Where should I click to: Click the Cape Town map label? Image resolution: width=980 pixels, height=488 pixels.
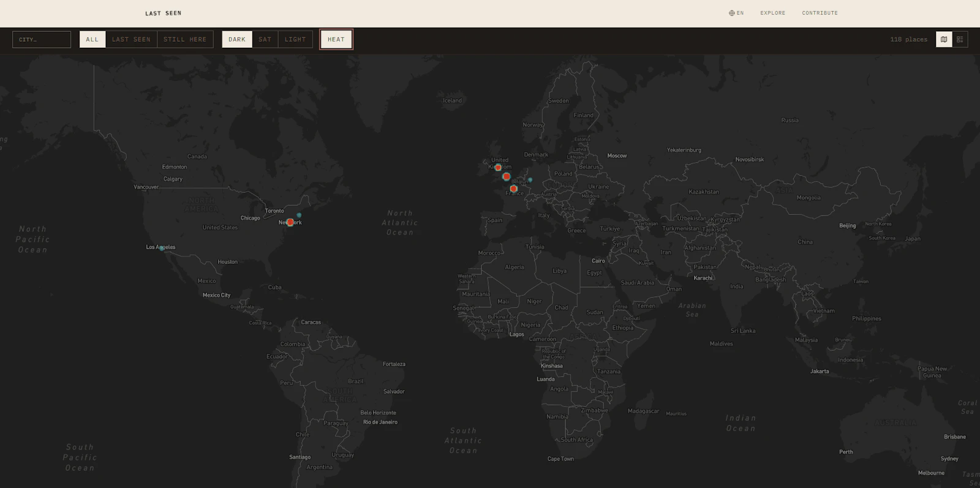pos(560,459)
